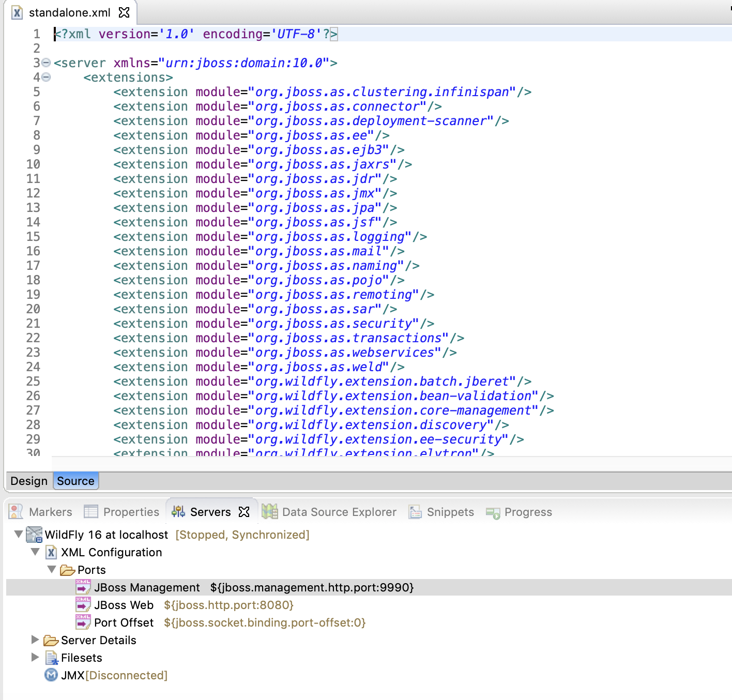This screenshot has width=732, height=700.
Task: Click the JMX connection icon
Action: (x=51, y=675)
